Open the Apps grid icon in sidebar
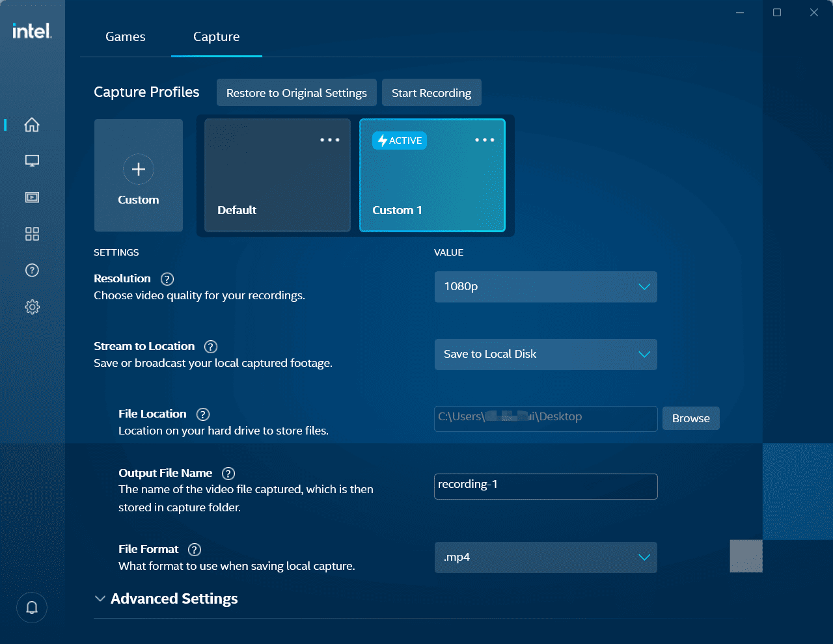This screenshot has height=644, width=833. pos(31,234)
